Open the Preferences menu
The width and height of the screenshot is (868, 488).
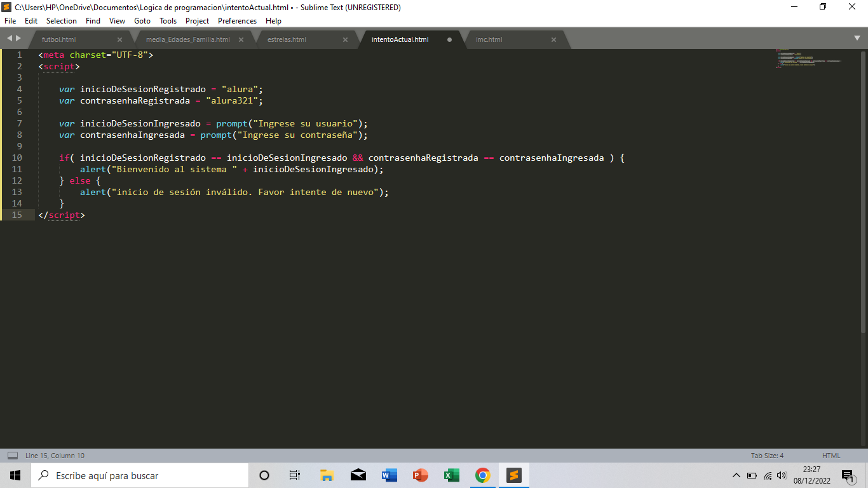[238, 21]
